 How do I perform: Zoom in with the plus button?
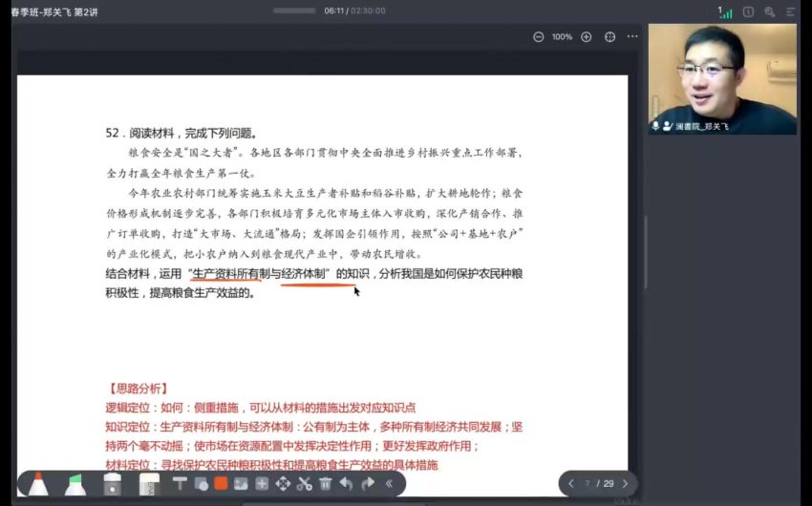(586, 37)
